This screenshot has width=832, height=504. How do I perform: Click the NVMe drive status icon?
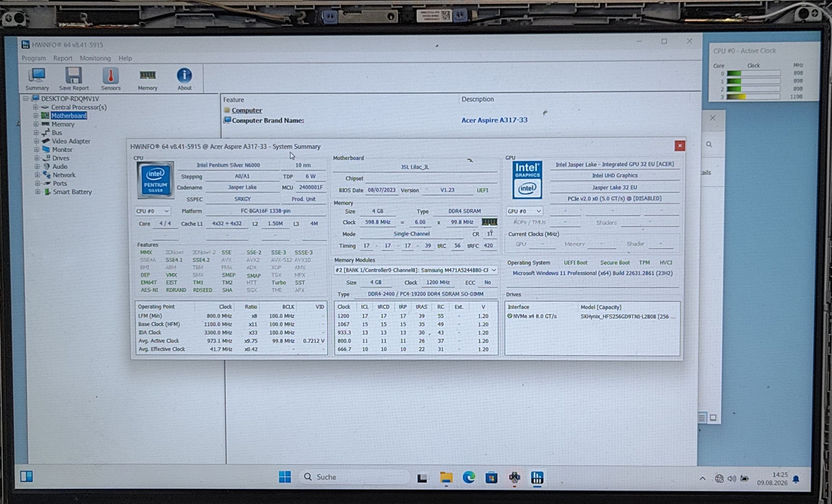[x=510, y=316]
